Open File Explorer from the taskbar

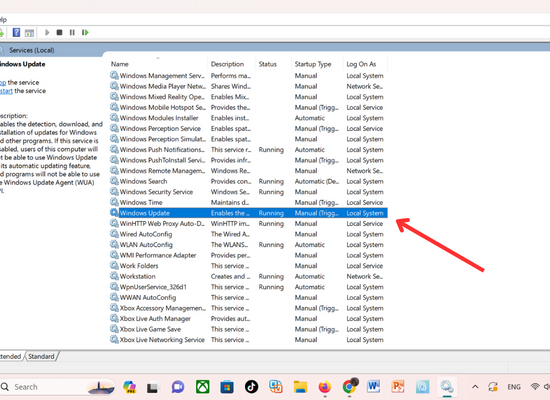[x=300, y=387]
